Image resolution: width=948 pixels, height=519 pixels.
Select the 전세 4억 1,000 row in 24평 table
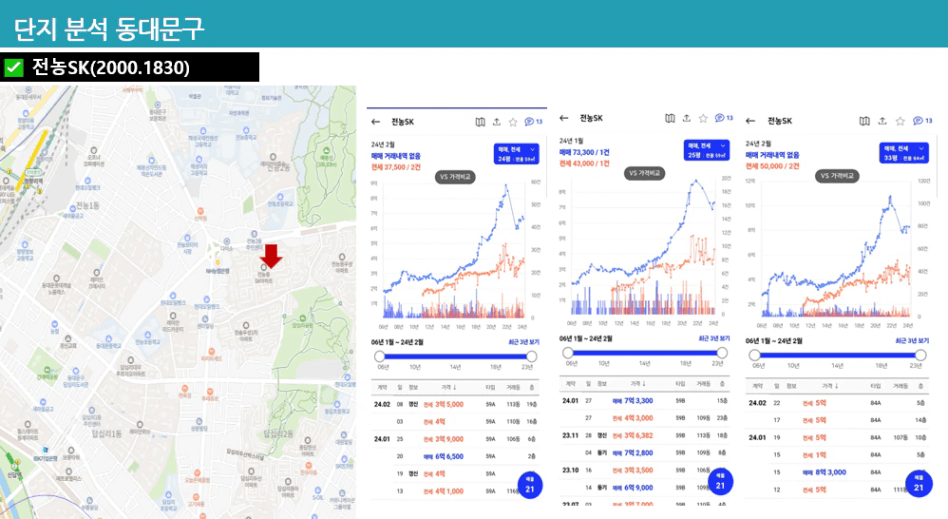click(456, 491)
